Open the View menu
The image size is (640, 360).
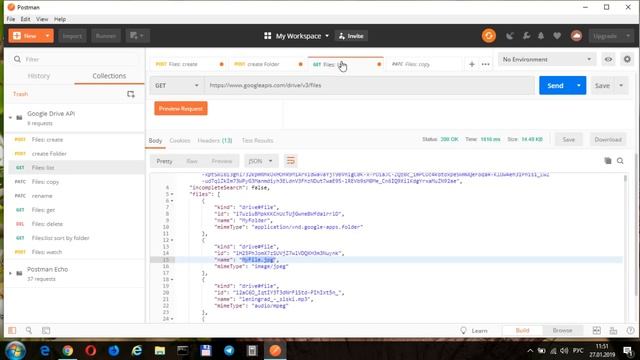tap(42, 19)
